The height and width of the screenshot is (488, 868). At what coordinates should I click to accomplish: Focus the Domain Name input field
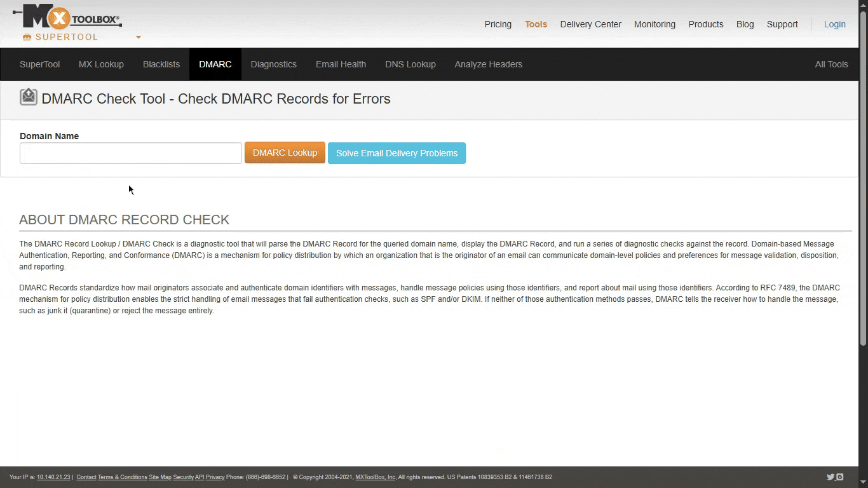[x=131, y=153]
